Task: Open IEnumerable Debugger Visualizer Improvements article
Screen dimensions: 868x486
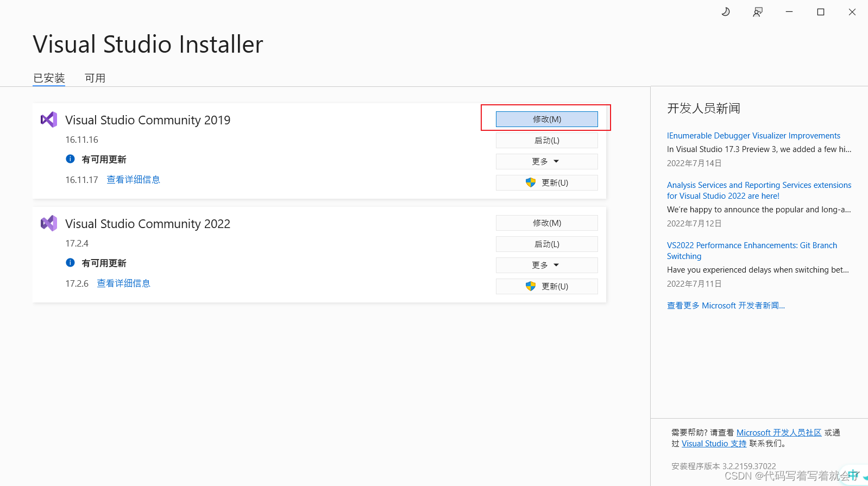Action: tap(753, 136)
